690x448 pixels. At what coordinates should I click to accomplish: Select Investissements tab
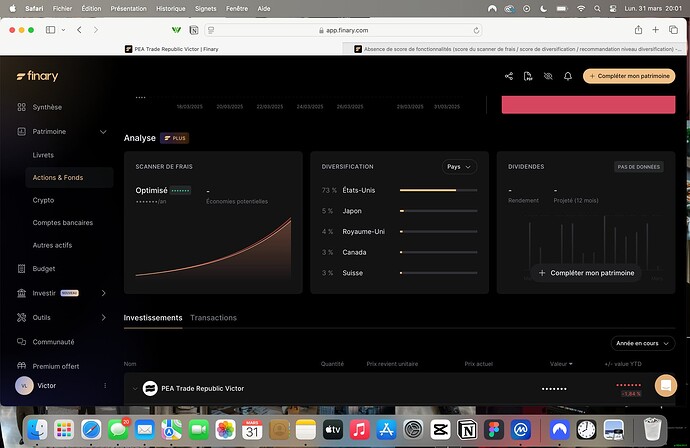(x=153, y=318)
